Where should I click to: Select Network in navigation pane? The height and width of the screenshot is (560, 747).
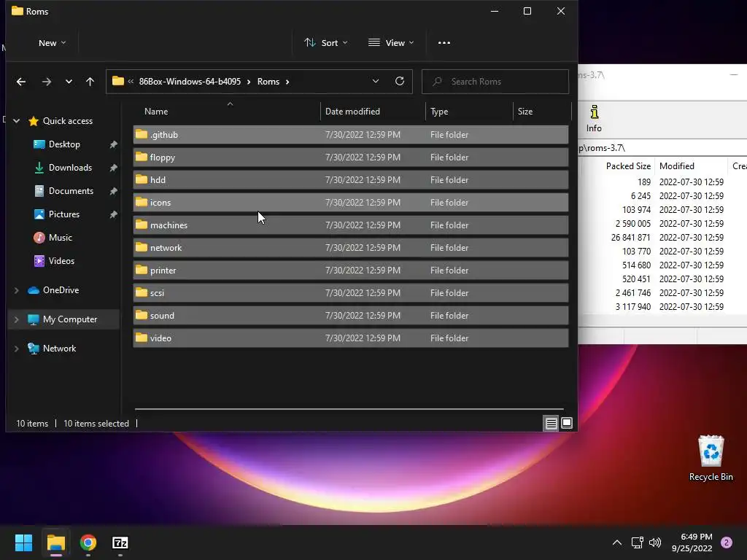(59, 349)
